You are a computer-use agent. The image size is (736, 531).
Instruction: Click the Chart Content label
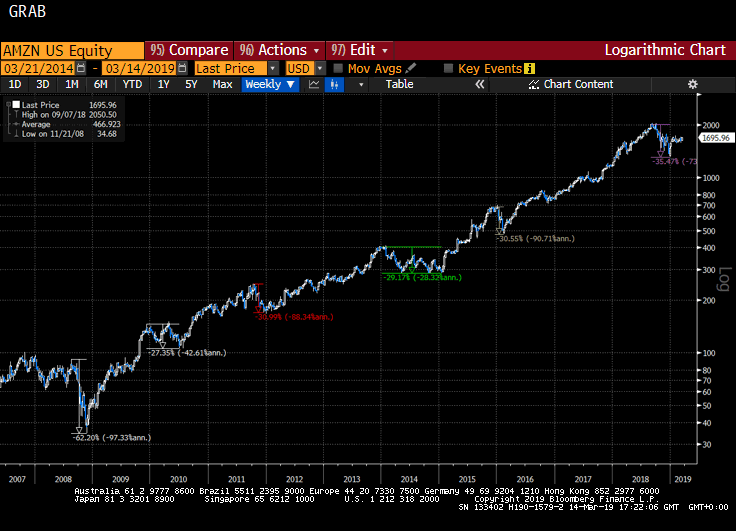click(x=578, y=85)
